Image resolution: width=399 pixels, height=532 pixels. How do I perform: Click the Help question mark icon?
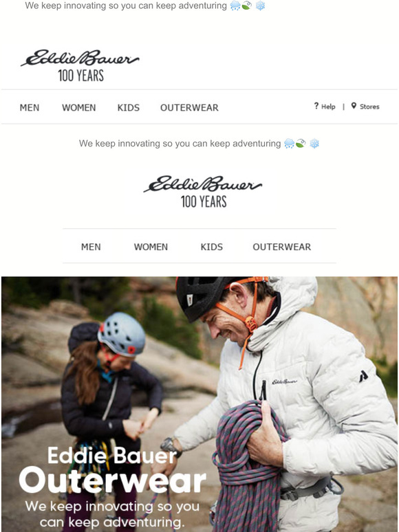pyautogui.click(x=316, y=106)
